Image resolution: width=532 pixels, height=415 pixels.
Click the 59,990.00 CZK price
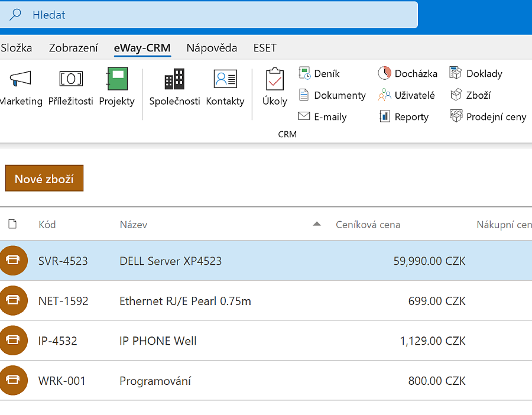tap(430, 261)
